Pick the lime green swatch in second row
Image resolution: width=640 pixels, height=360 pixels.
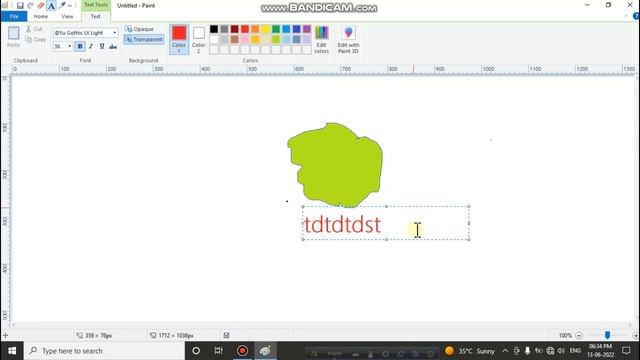tap(276, 39)
